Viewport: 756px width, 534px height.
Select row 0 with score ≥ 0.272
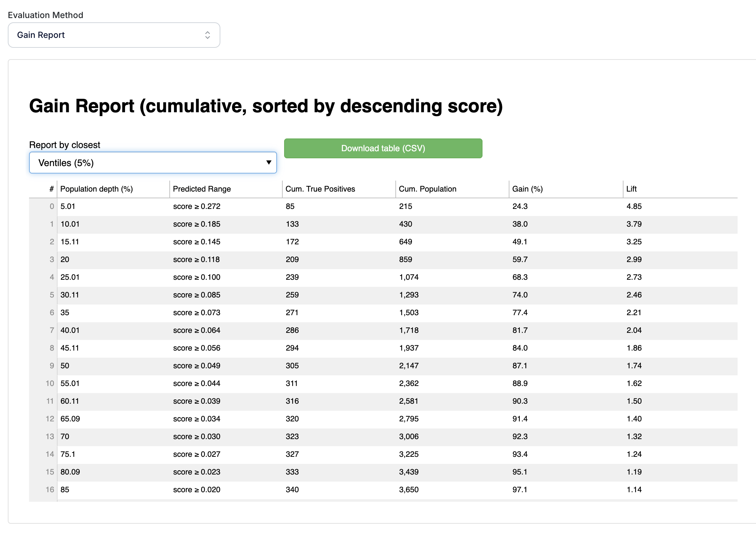click(197, 206)
